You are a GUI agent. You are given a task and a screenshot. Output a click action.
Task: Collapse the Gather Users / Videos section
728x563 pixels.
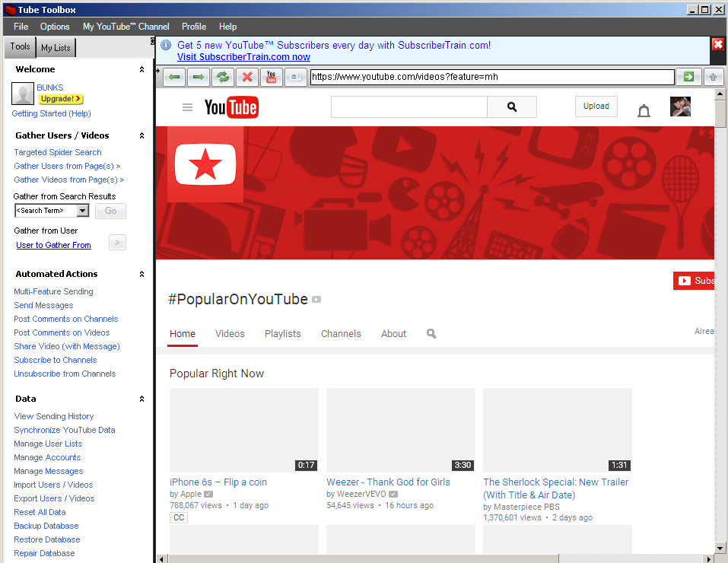coord(141,135)
